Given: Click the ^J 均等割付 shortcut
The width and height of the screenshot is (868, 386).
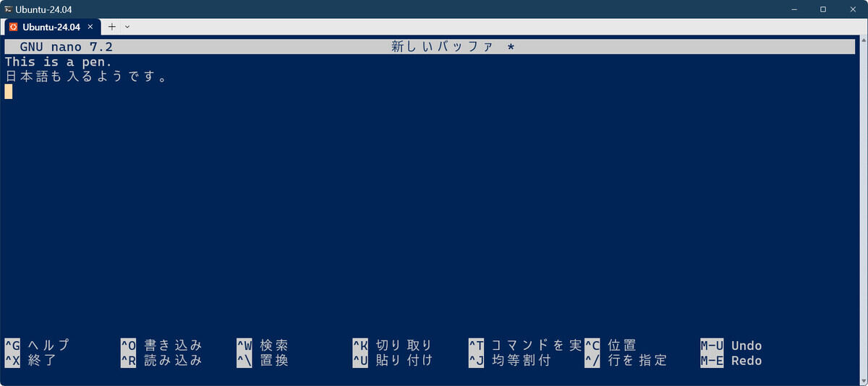Looking at the screenshot, I should coord(509,361).
